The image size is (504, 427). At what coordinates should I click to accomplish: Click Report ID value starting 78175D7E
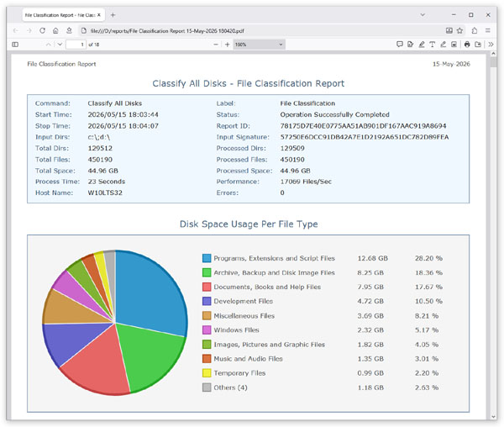[363, 126]
